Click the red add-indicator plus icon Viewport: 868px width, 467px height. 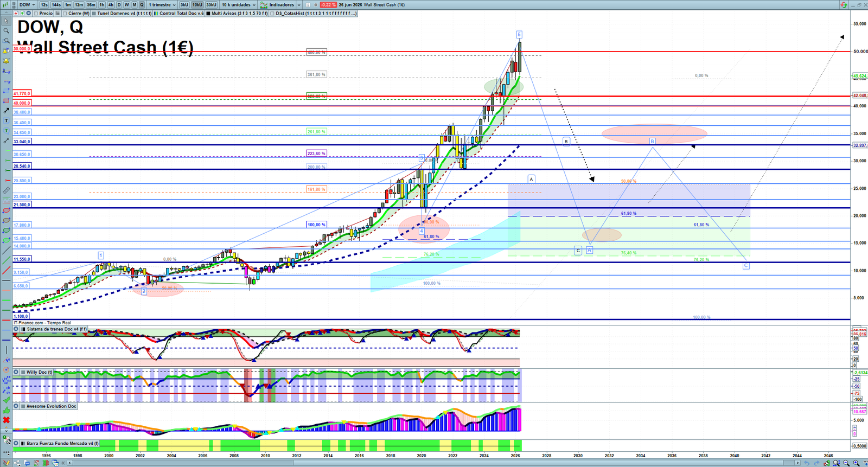coord(16,13)
